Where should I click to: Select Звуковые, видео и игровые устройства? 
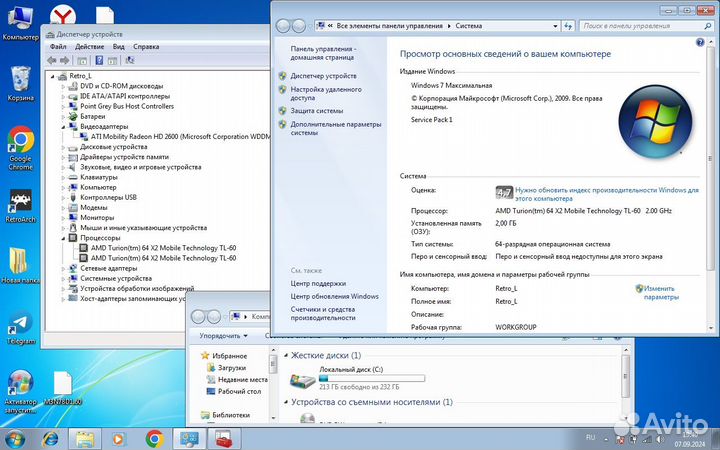(141, 167)
